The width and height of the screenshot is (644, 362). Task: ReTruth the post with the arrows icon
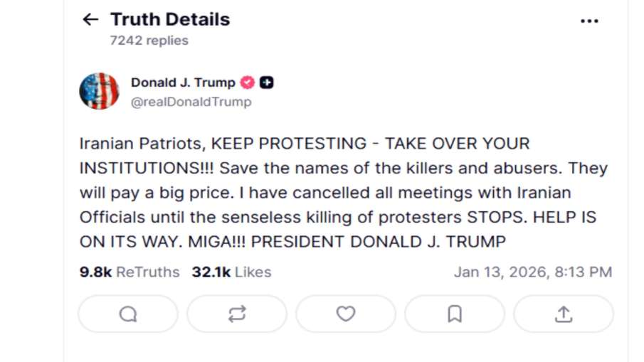237,314
